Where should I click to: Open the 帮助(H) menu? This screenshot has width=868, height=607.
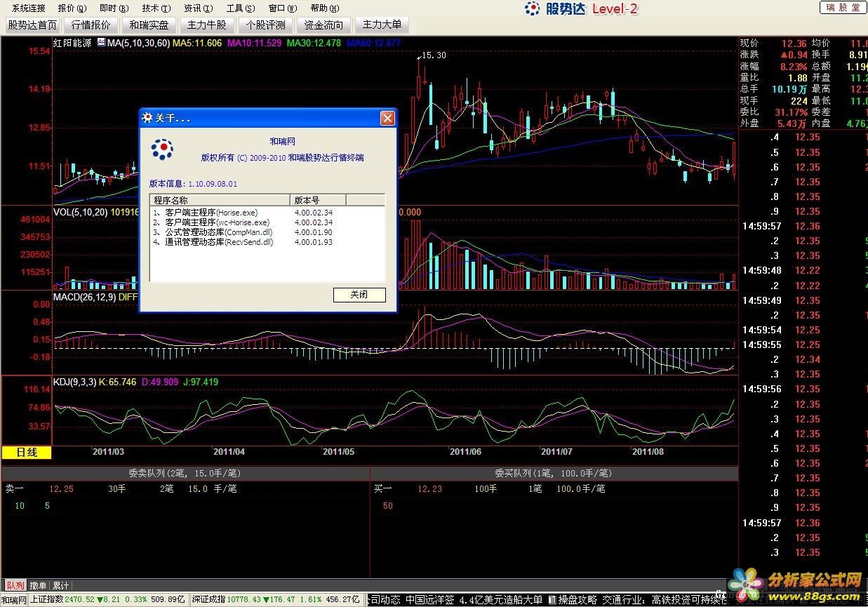tap(323, 8)
